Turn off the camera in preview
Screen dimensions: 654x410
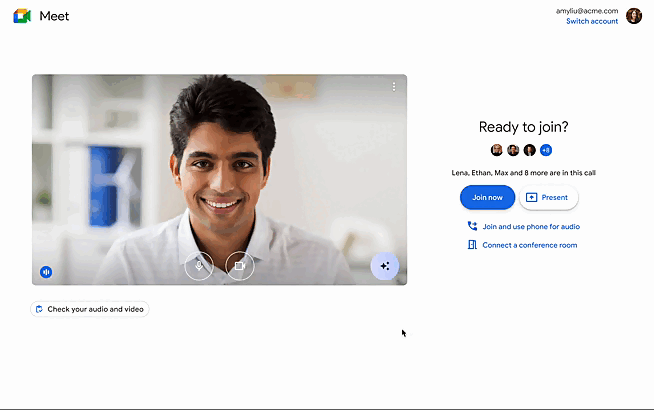[238, 265]
